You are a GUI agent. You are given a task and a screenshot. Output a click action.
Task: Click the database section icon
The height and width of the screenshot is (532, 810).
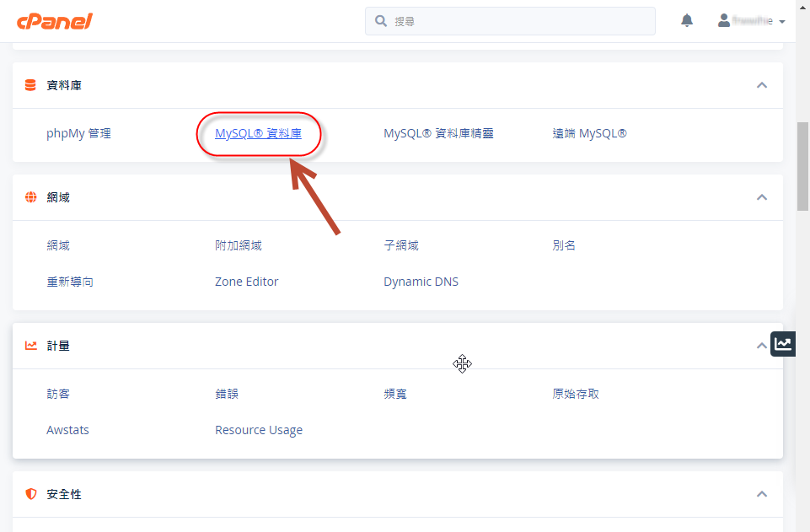coord(31,85)
